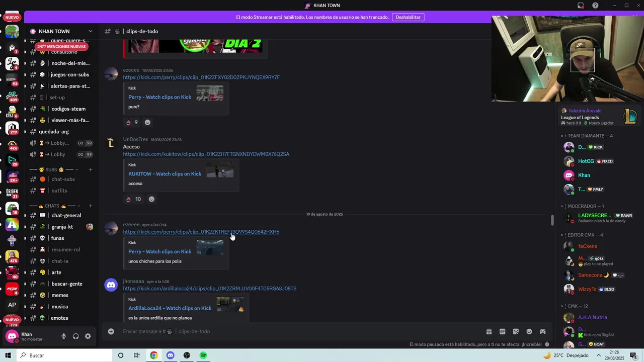Screen dimensions: 644x362
Task: Add a channel in SUBS category
Action: (91, 169)
